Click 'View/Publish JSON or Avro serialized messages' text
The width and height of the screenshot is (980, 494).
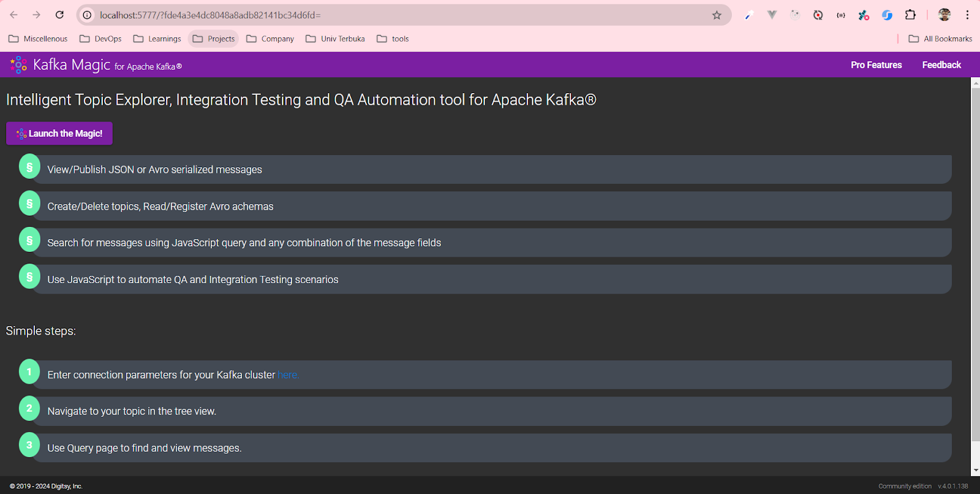(x=154, y=170)
